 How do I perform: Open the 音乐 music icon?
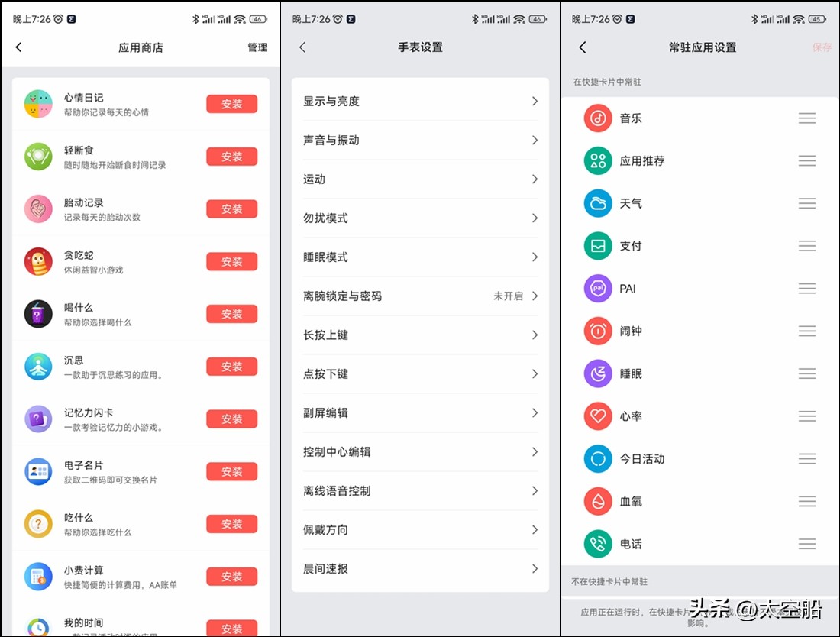[599, 118]
